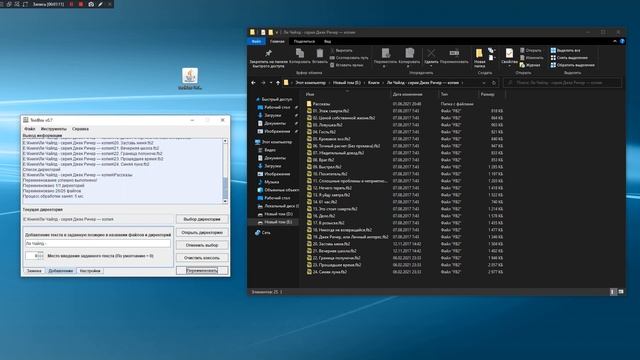Switch to details view in the status bar
The height and width of the screenshot is (360, 640).
click(613, 292)
